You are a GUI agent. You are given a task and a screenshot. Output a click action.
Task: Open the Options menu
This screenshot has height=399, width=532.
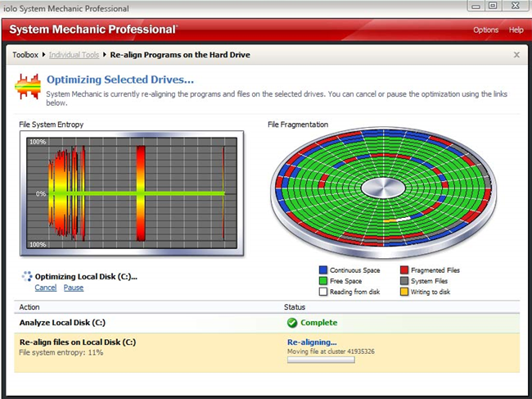(x=485, y=30)
